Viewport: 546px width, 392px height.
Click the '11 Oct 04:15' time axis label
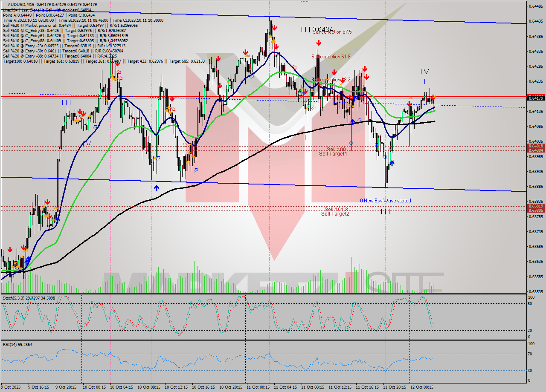point(285,387)
